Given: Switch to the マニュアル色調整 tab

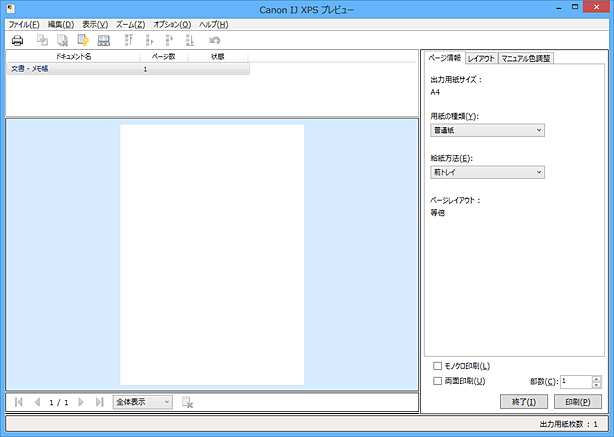Looking at the screenshot, I should point(526,58).
